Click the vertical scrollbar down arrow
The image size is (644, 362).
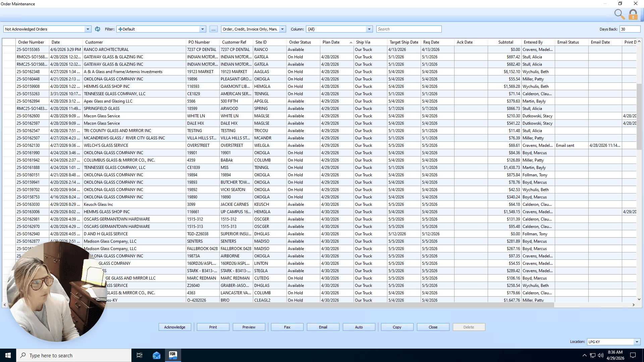pyautogui.click(x=639, y=299)
